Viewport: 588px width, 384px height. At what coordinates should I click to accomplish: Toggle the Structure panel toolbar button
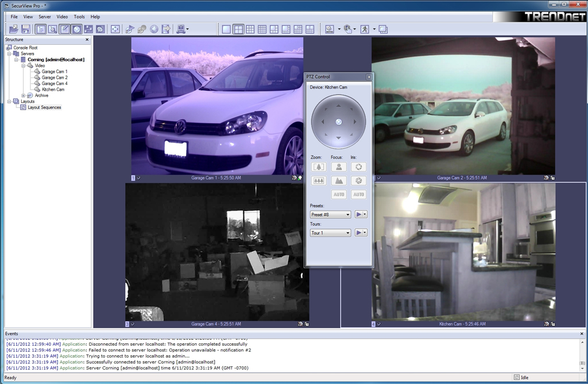click(x=41, y=29)
